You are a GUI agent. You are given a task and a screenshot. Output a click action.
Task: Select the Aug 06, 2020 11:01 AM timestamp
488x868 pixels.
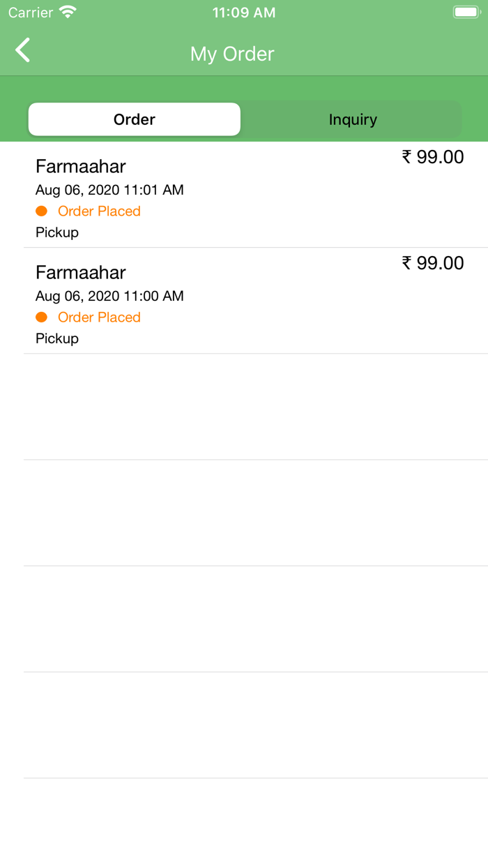109,189
